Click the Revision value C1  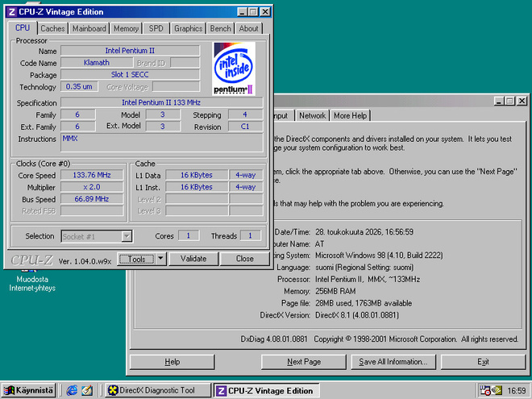[x=245, y=127]
